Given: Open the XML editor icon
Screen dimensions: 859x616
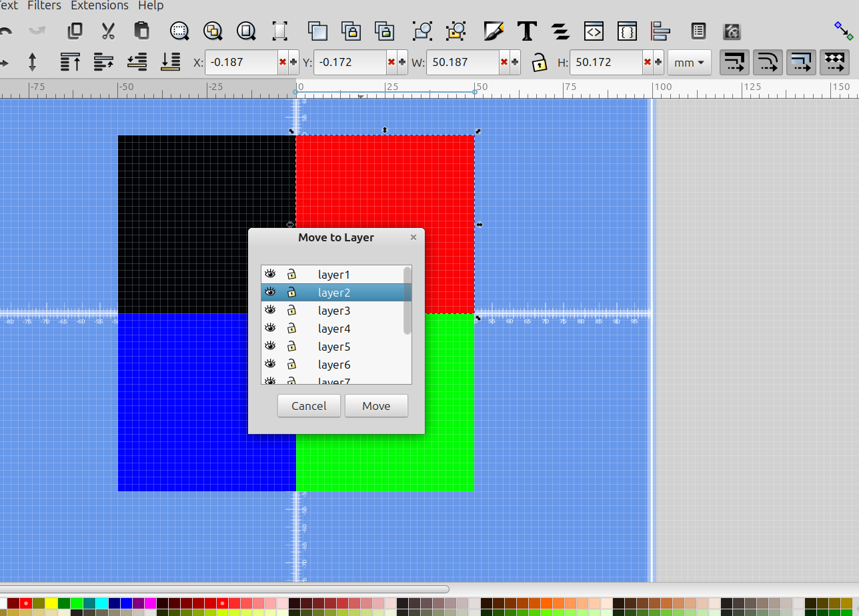Looking at the screenshot, I should point(594,31).
